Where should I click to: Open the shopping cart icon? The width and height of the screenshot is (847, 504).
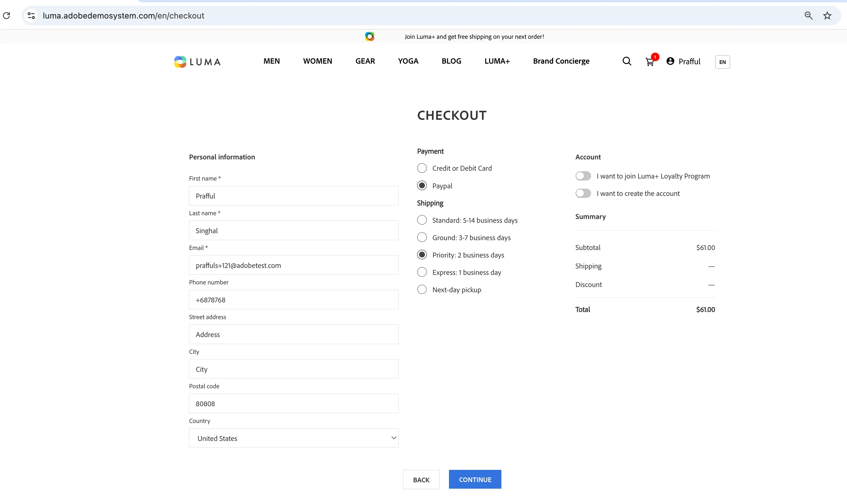coord(650,61)
